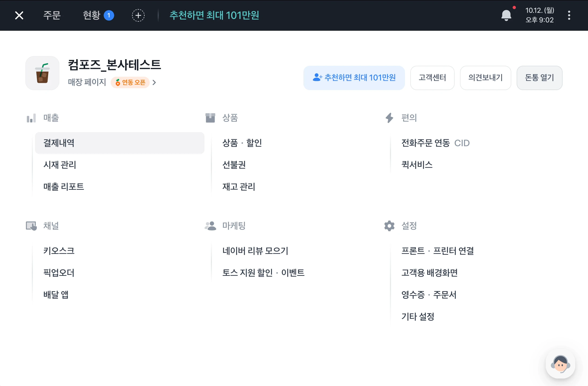
Task: Open 픽업오더
Action: (59, 273)
